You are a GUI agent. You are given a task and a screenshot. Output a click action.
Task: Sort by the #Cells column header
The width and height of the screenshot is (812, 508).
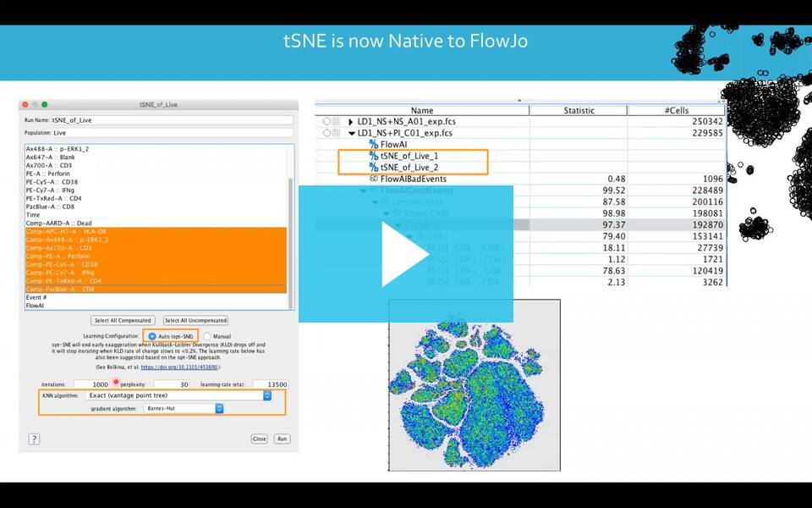[677, 110]
